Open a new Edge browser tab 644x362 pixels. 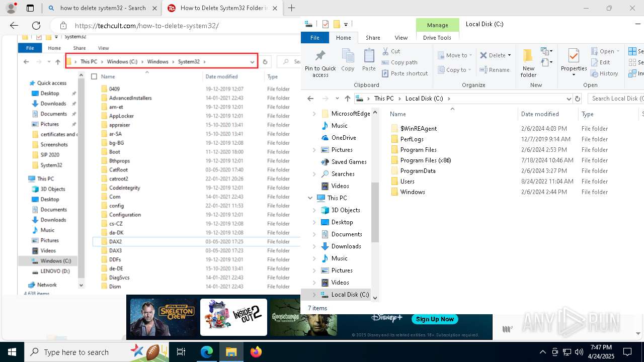(291, 8)
